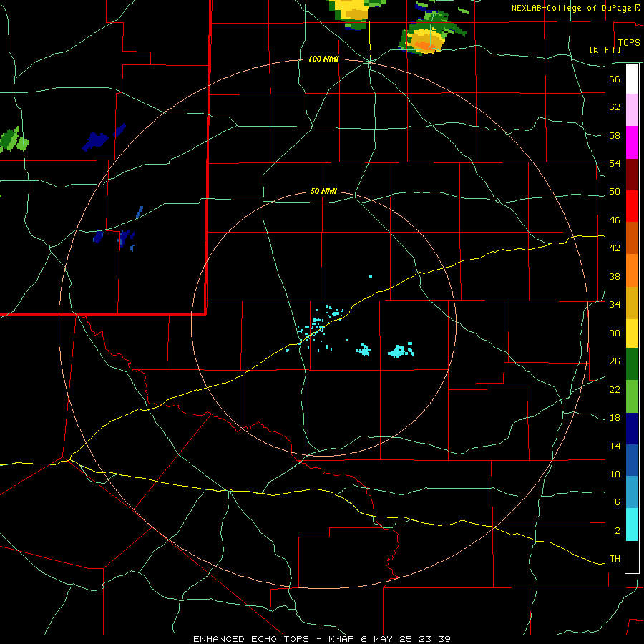This screenshot has width=644, height=644.
Task: Click the '6' legend value
Action: (618, 502)
